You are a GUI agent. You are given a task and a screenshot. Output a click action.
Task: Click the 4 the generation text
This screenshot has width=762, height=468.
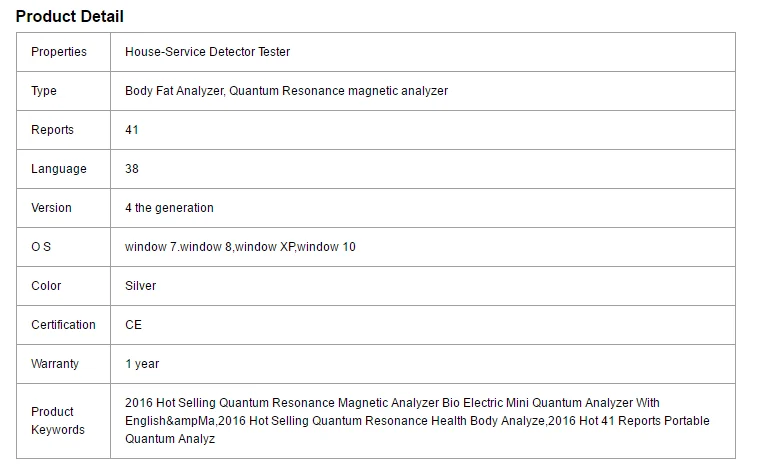tap(169, 208)
